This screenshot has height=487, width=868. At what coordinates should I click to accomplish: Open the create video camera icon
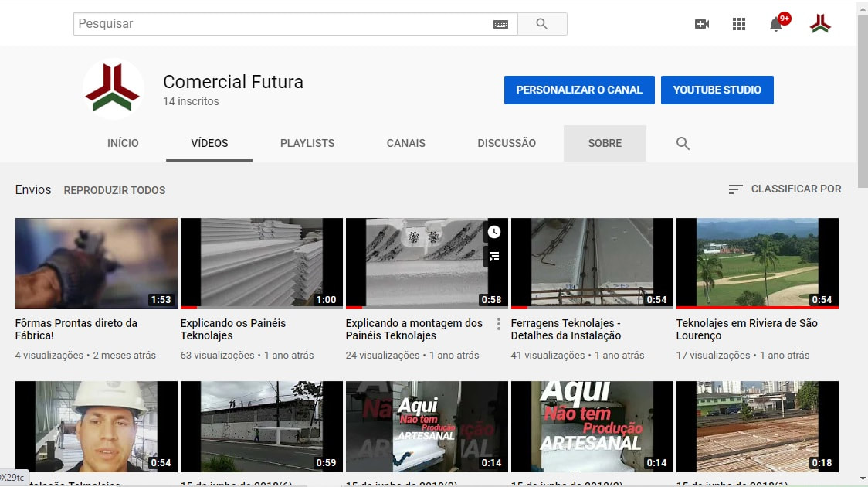(701, 24)
